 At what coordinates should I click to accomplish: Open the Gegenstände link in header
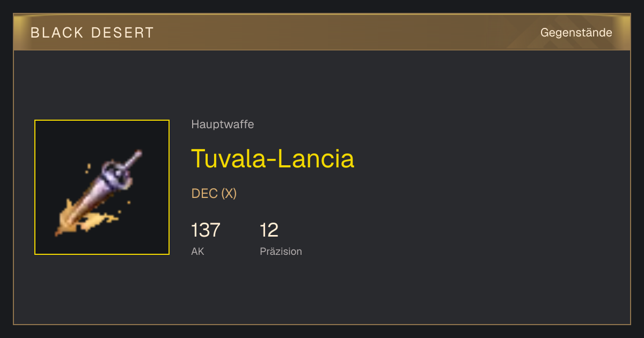click(576, 33)
